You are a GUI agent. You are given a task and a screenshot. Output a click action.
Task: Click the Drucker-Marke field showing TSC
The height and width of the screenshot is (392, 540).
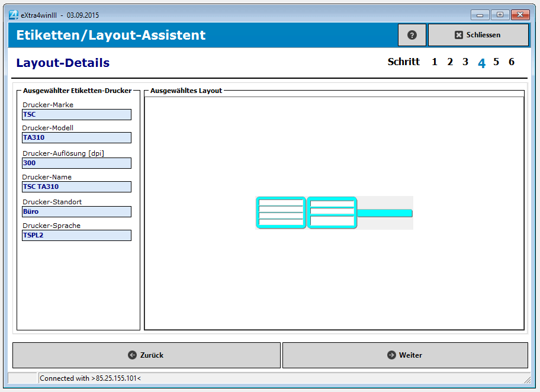coord(76,114)
